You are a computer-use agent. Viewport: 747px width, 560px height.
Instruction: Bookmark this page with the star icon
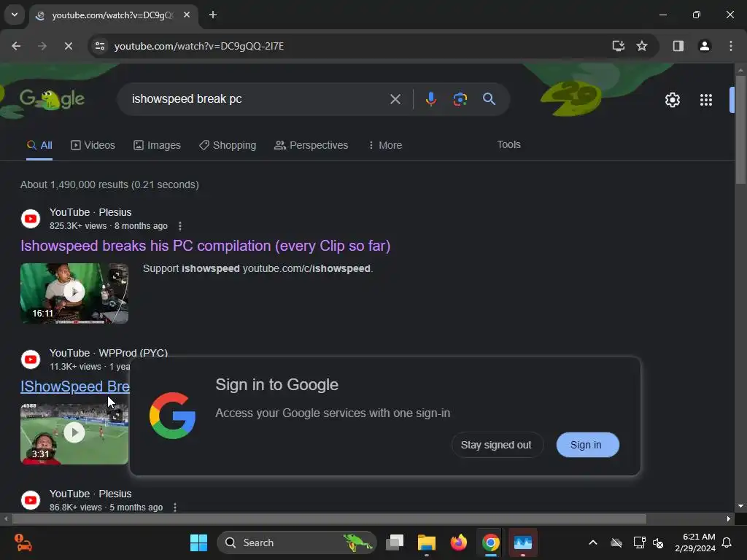click(x=642, y=46)
